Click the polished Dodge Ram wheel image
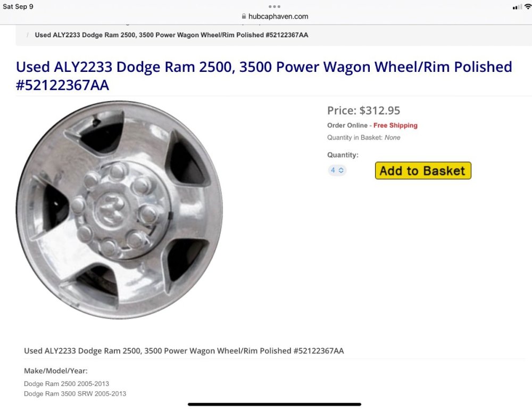Image resolution: width=532 pixels, height=410 pixels. pyautogui.click(x=119, y=210)
